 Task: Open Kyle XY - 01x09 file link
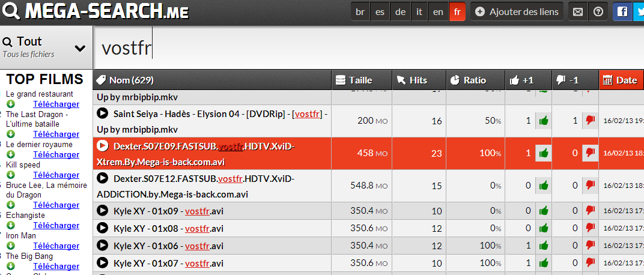tap(168, 211)
